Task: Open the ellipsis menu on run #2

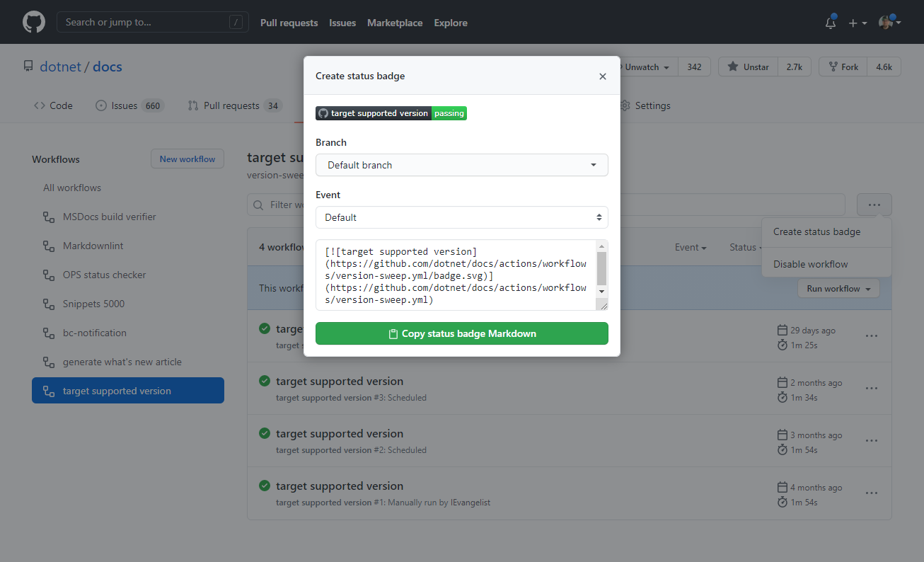Action: click(871, 440)
